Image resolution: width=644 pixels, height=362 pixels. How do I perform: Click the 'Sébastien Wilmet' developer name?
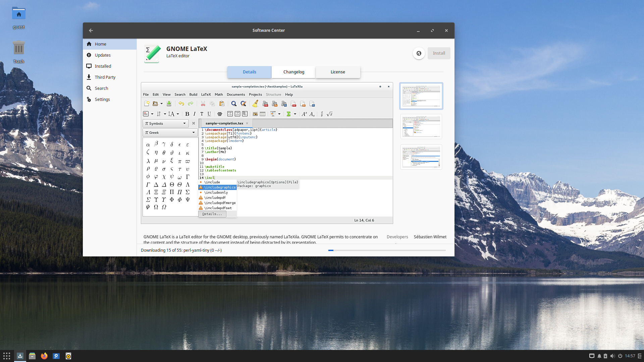430,237
